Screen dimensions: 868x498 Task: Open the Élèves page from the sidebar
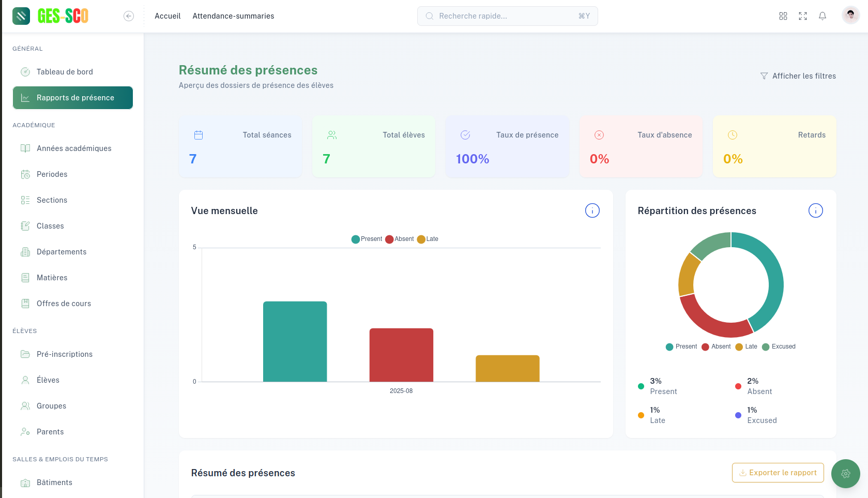pos(49,380)
